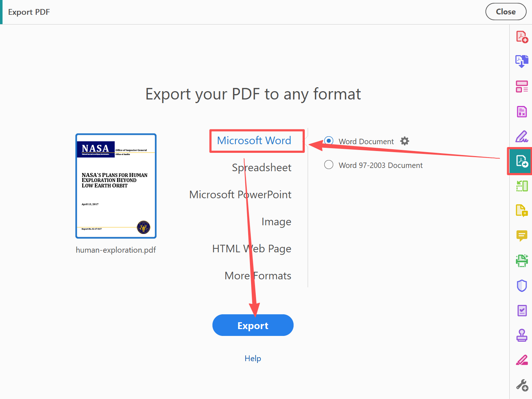
Task: Select the Highlight tool
Action: pyautogui.click(x=522, y=360)
